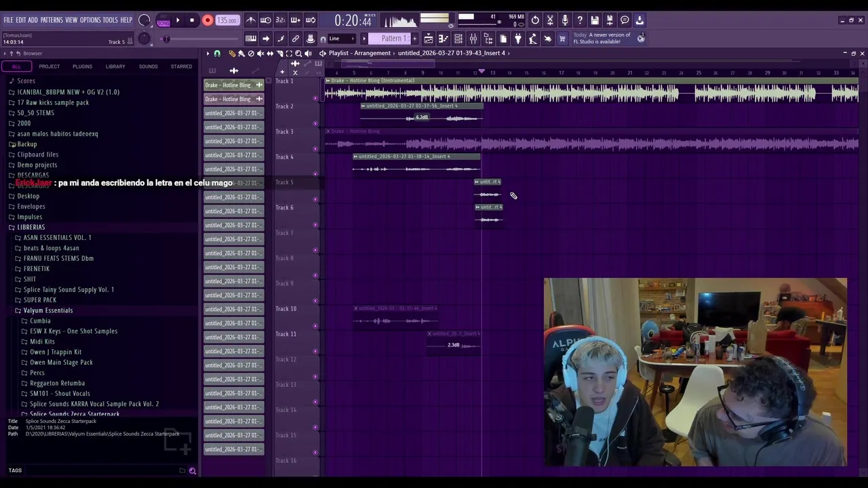Viewport: 868px width, 488px height.
Task: Click the audio editor scissors icon
Action: (550, 20)
